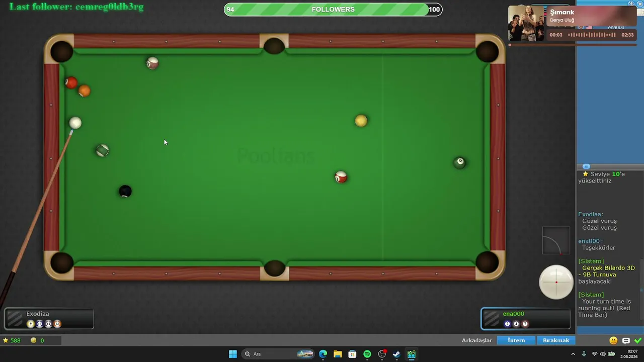
Task: Click the maroon striped ball near top rail
Action: (x=152, y=63)
